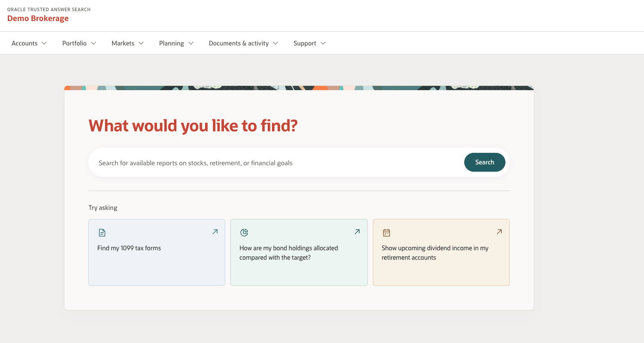Focus the reports search input field
644x343 pixels.
click(276, 163)
